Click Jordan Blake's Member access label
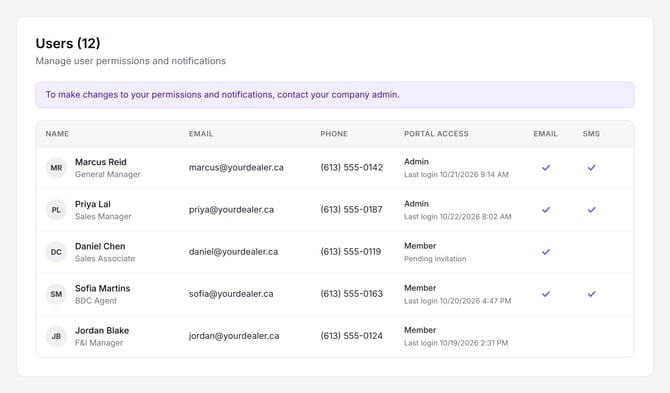 point(420,330)
